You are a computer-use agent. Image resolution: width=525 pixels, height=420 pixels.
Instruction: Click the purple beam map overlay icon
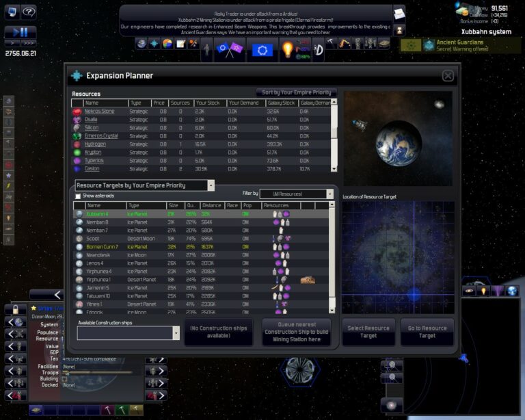[x=498, y=291]
